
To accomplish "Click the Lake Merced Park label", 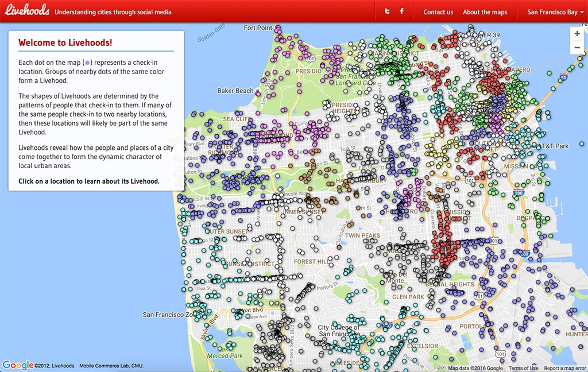I will coord(225,352).
